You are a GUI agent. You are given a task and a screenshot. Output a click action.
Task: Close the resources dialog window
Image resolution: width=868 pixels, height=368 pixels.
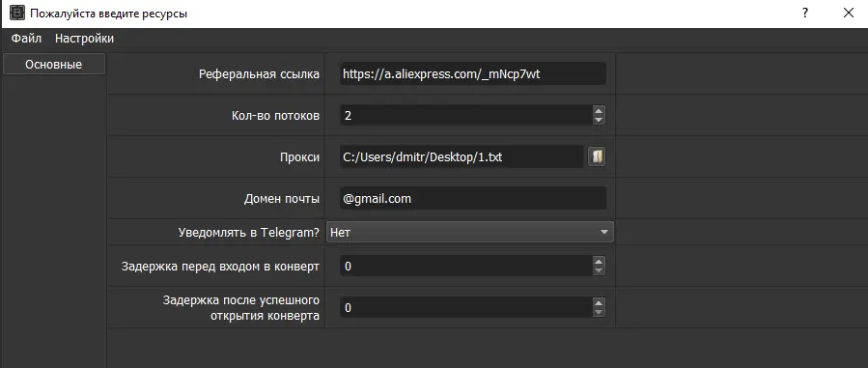(848, 14)
